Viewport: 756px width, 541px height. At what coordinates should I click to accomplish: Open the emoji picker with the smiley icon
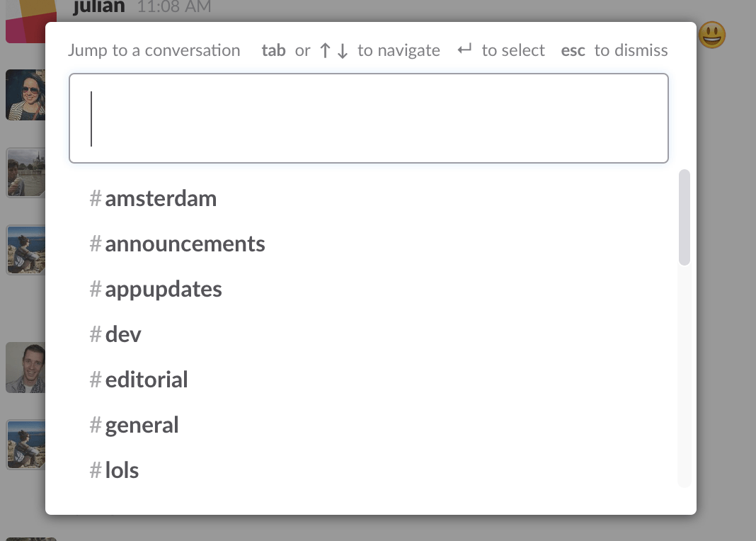711,34
